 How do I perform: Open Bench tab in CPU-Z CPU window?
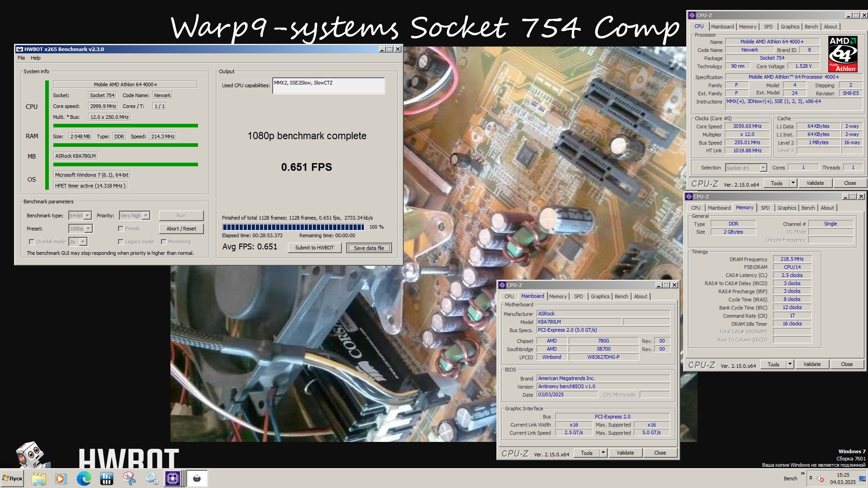point(811,27)
